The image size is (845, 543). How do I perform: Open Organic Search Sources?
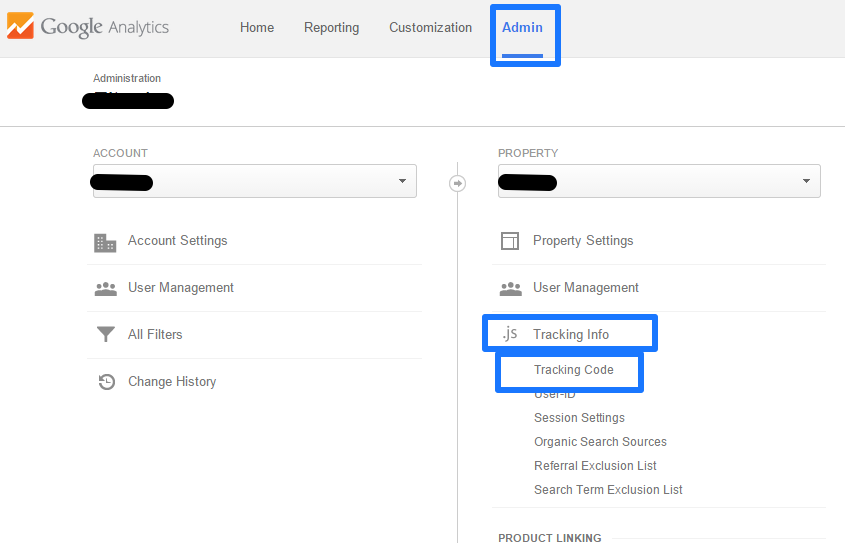(x=600, y=442)
